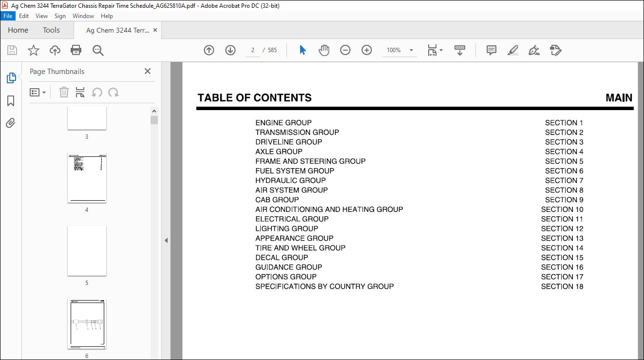Viewport: 644px width, 360px height.
Task: Click the thumbnails panel scrollbar handle
Action: (154, 120)
